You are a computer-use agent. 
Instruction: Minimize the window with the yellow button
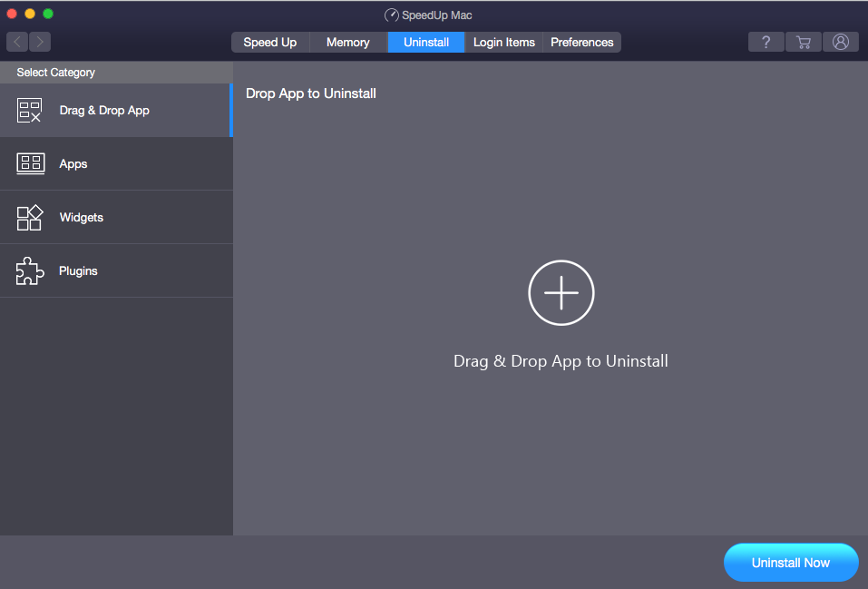[x=30, y=14]
